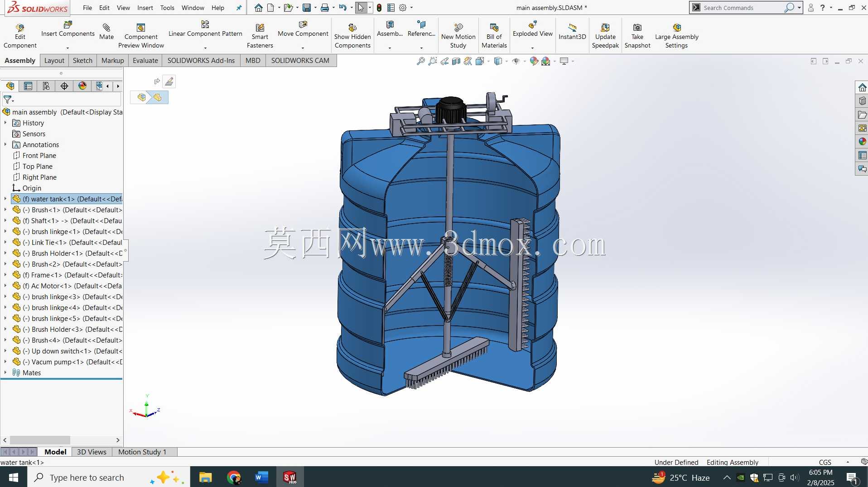Select the Mate tool
Viewport: 868px width, 487px height.
(x=106, y=32)
